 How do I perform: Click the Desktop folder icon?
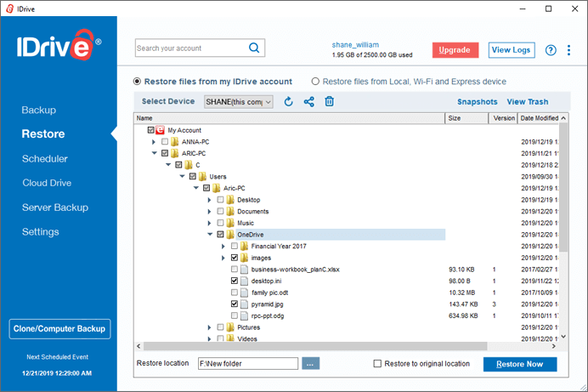(x=230, y=200)
